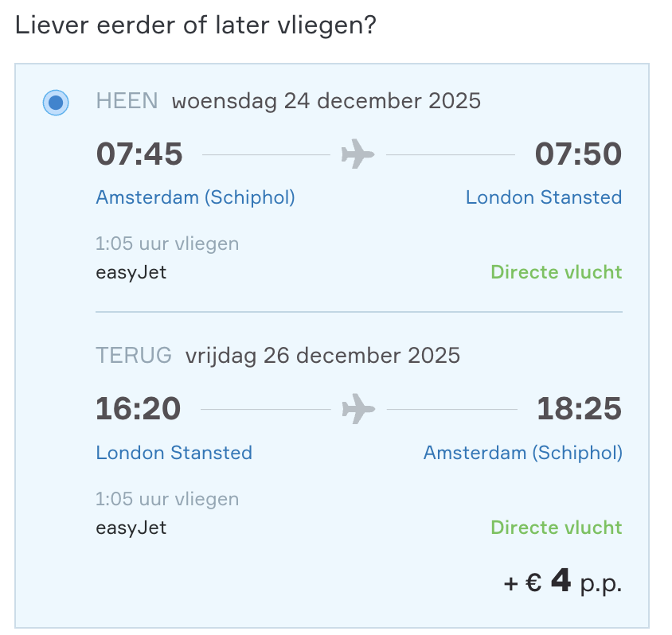Image resolution: width=672 pixels, height=635 pixels.
Task: Click the easyJet airline name under TERUG
Action: tap(131, 528)
